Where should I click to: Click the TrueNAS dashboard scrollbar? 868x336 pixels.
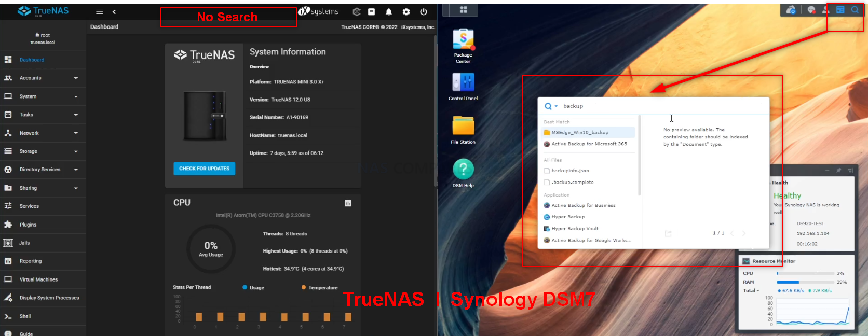435,111
